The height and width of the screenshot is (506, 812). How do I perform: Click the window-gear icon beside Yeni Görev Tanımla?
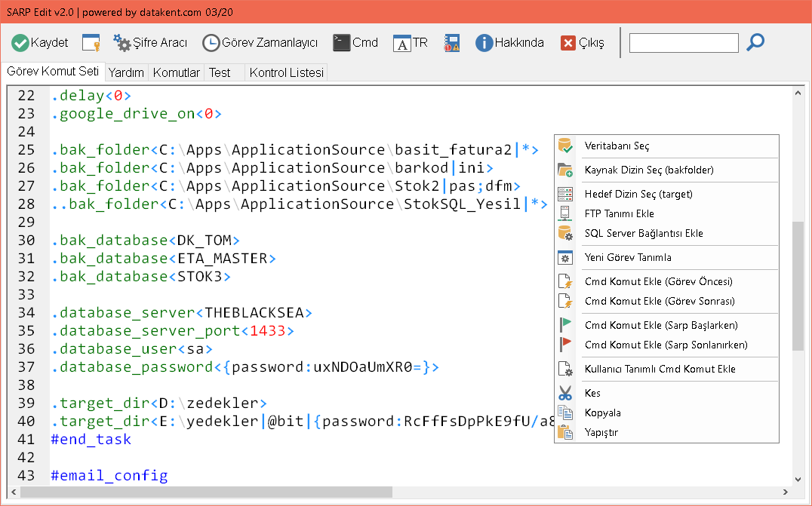pos(565,258)
